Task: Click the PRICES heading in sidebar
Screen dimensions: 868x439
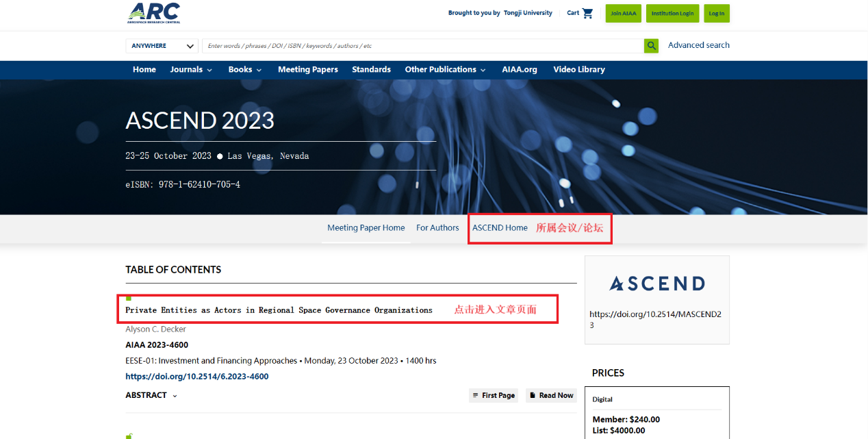Action: click(x=609, y=373)
